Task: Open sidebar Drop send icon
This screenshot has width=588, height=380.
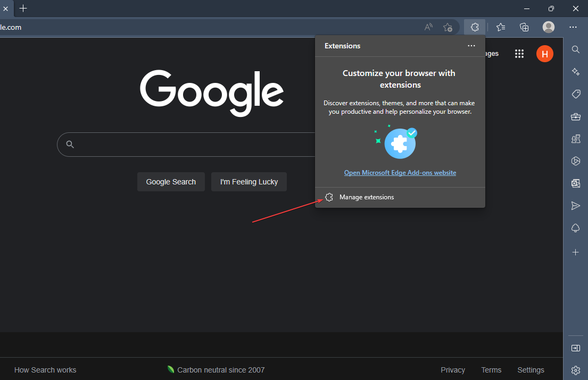Action: tap(576, 206)
